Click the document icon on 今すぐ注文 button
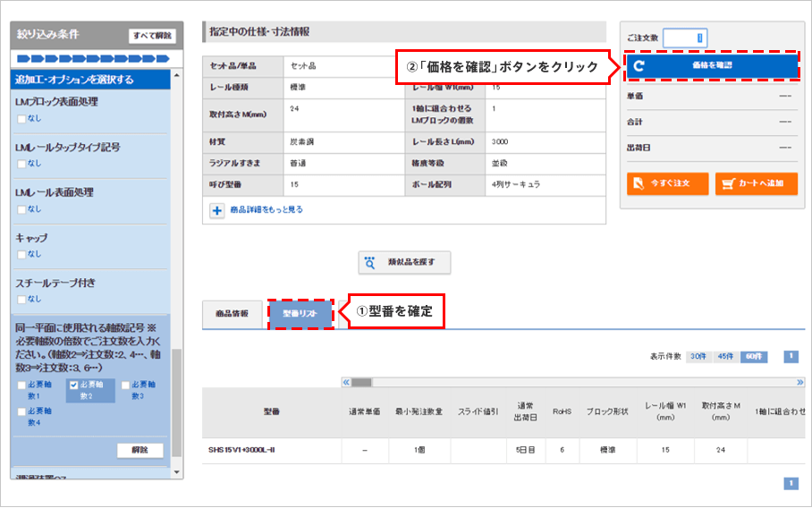Viewport: 812px width, 508px height. 637,183
